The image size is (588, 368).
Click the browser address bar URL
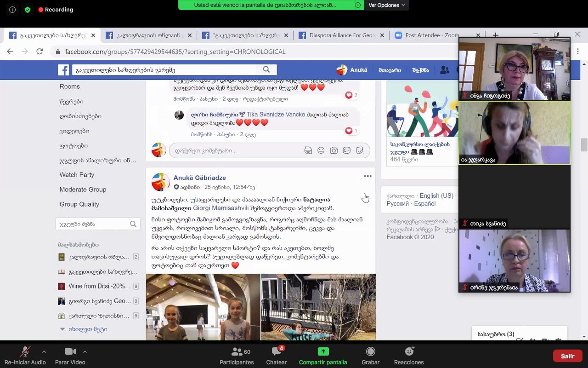point(175,52)
